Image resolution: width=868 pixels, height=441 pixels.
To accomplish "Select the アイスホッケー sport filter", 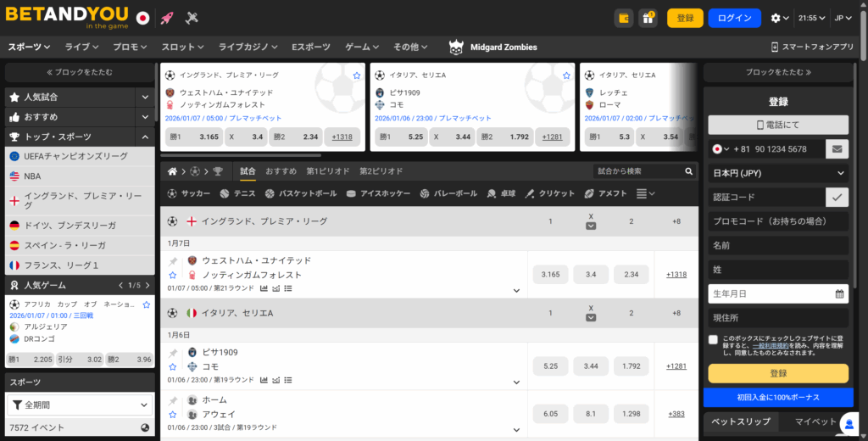I will click(378, 193).
